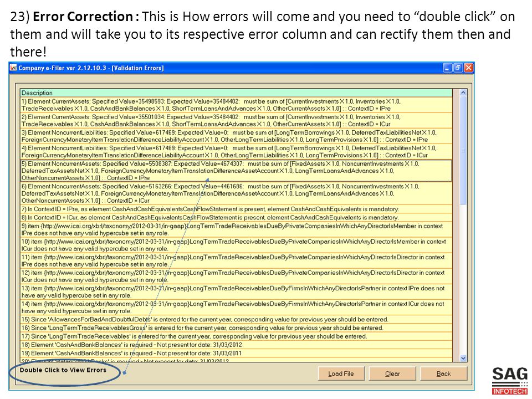Click the Company e-Filer title bar icon
This screenshot has width=532, height=399.
[x=13, y=68]
